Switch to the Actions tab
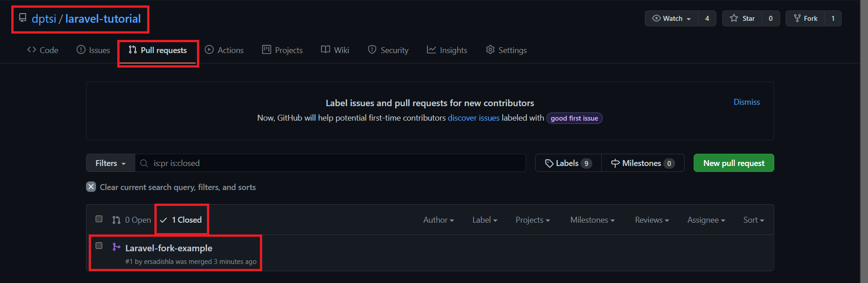This screenshot has width=868, height=283. click(224, 50)
